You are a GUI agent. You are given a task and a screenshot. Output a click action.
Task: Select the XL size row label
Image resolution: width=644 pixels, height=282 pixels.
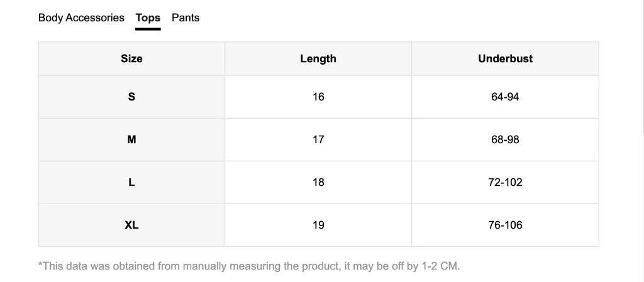click(131, 225)
